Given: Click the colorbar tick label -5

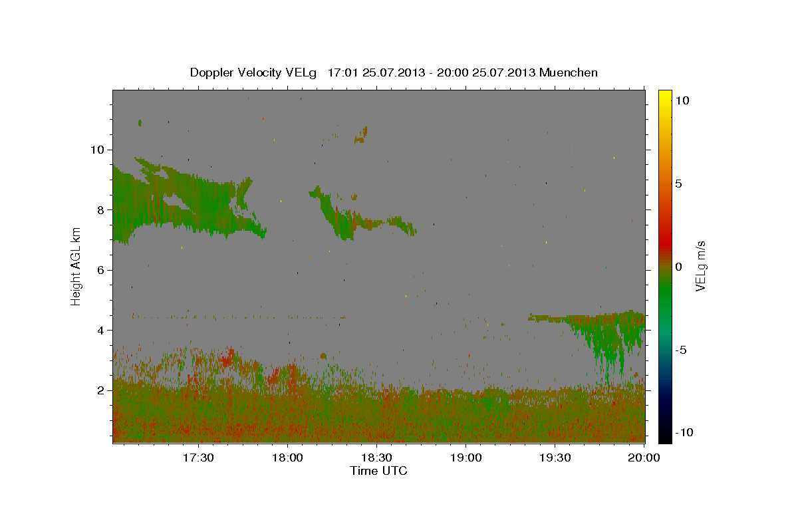Looking at the screenshot, I should point(682,350).
